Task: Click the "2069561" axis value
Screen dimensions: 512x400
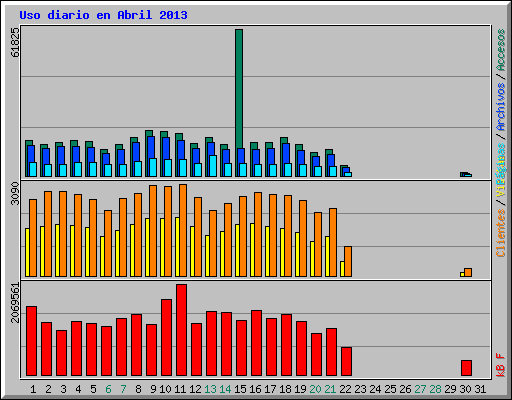Action: coord(15,302)
